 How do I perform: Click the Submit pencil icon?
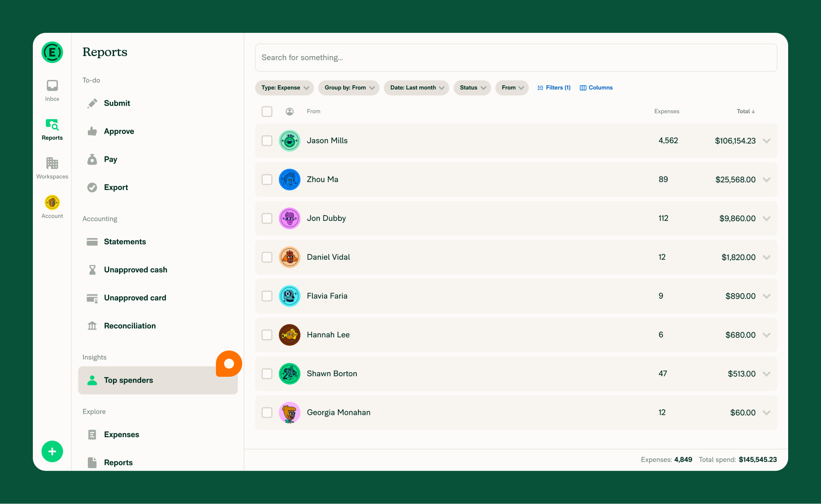tap(92, 103)
